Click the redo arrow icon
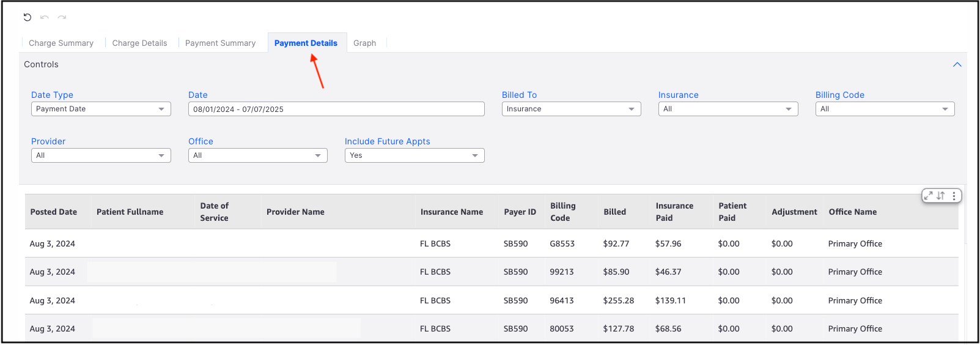Viewport: 980px width, 345px height. coord(62,17)
